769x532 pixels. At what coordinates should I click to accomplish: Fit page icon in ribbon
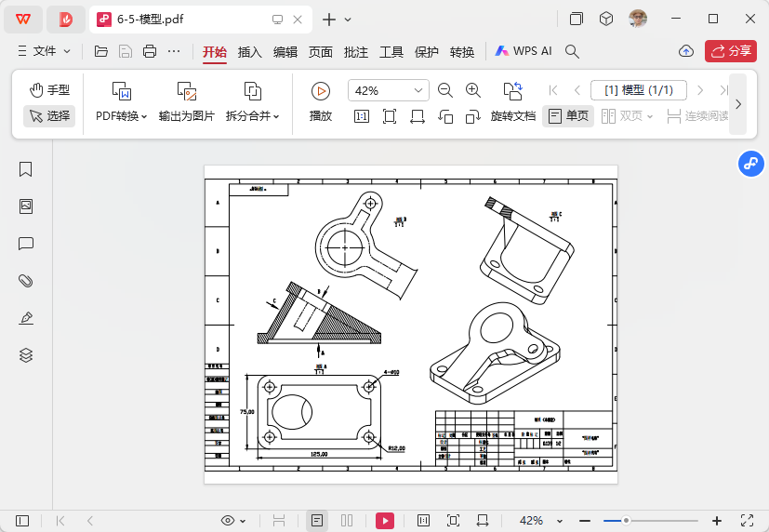pyautogui.click(x=390, y=116)
